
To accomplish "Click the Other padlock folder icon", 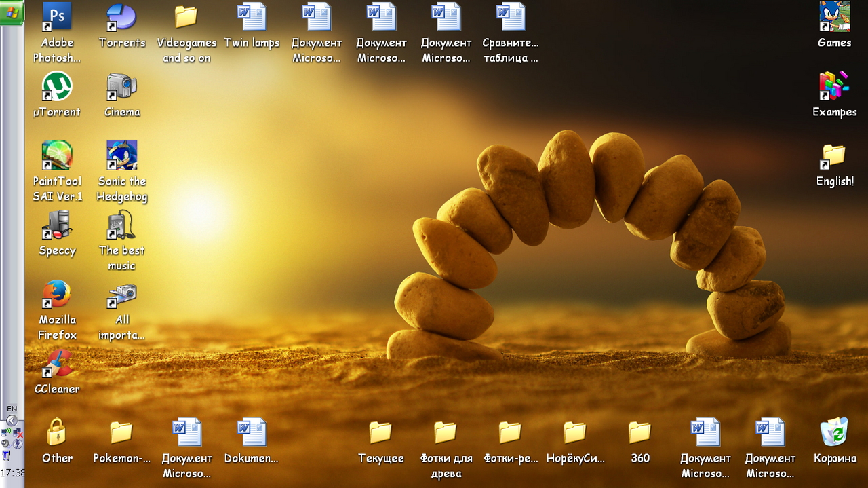I will point(57,433).
